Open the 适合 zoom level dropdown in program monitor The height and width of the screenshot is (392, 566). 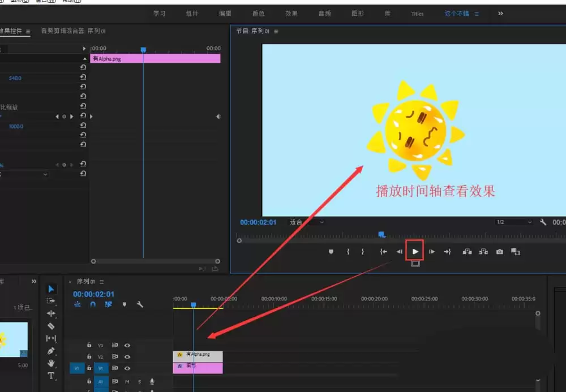click(305, 222)
